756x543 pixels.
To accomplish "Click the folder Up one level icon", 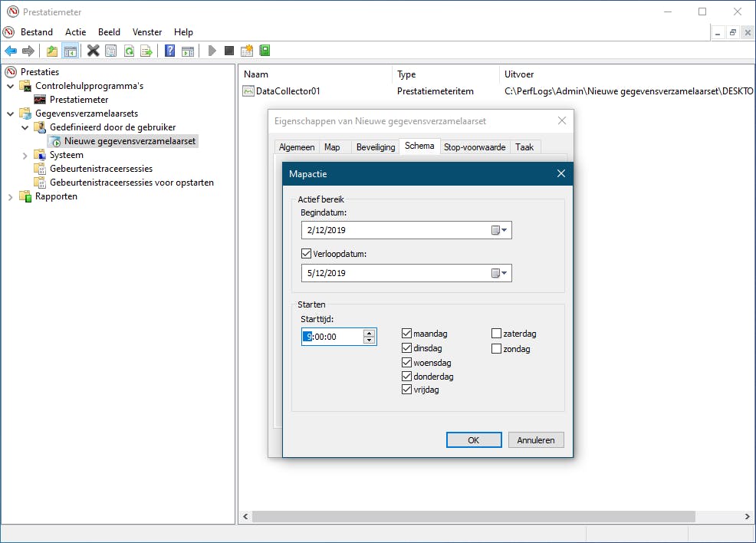I will tap(52, 51).
